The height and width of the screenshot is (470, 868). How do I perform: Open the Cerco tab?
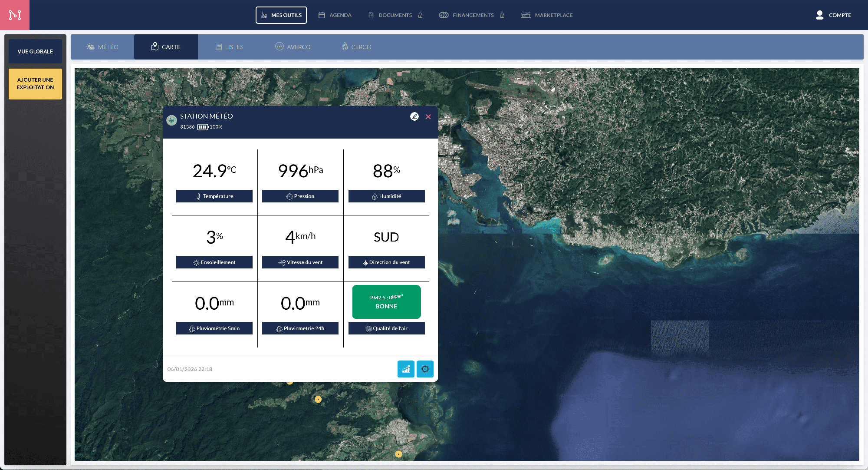click(x=356, y=47)
